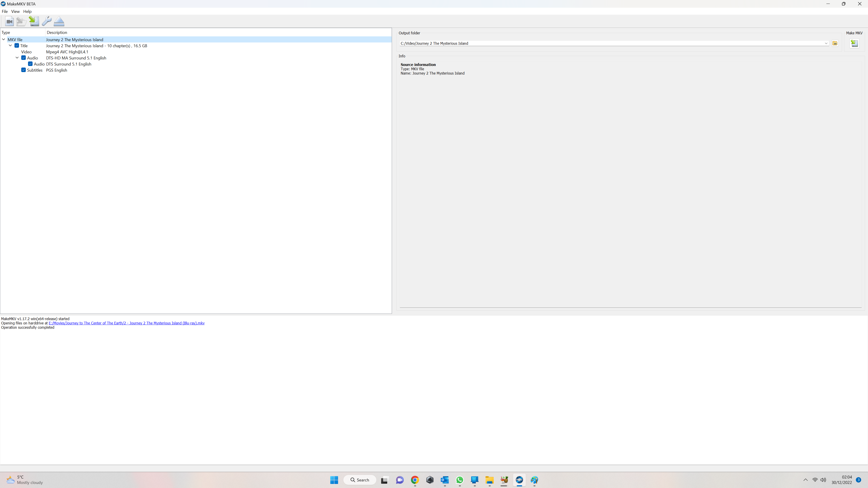Click the output folder path field
Image resolution: width=868 pixels, height=488 pixels.
click(x=606, y=43)
